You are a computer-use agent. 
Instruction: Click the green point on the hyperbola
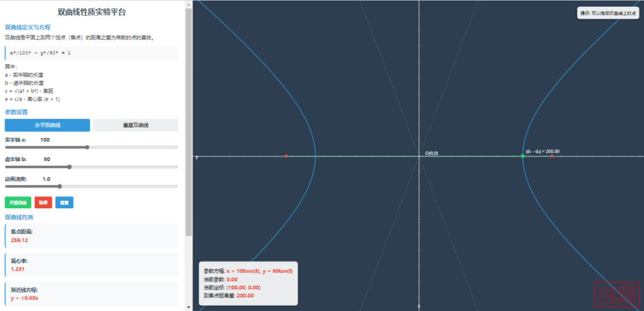click(523, 156)
